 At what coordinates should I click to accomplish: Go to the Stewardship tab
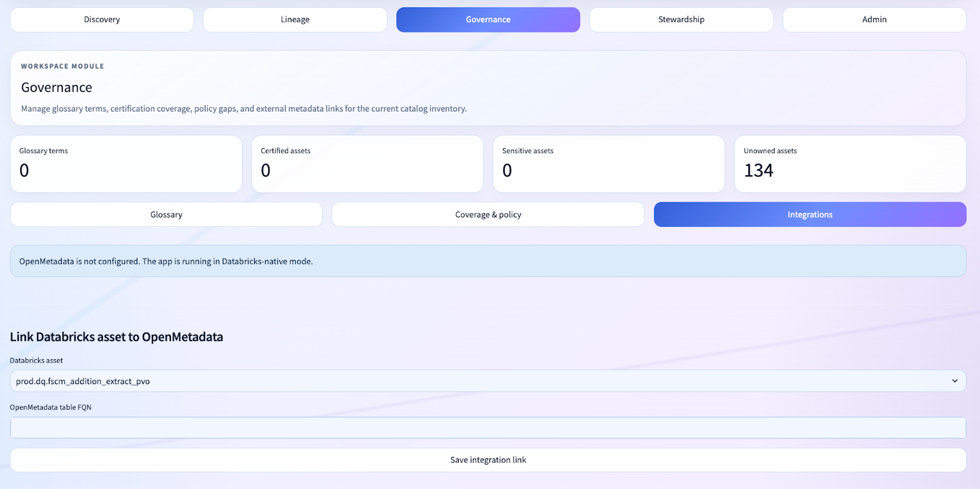[680, 20]
